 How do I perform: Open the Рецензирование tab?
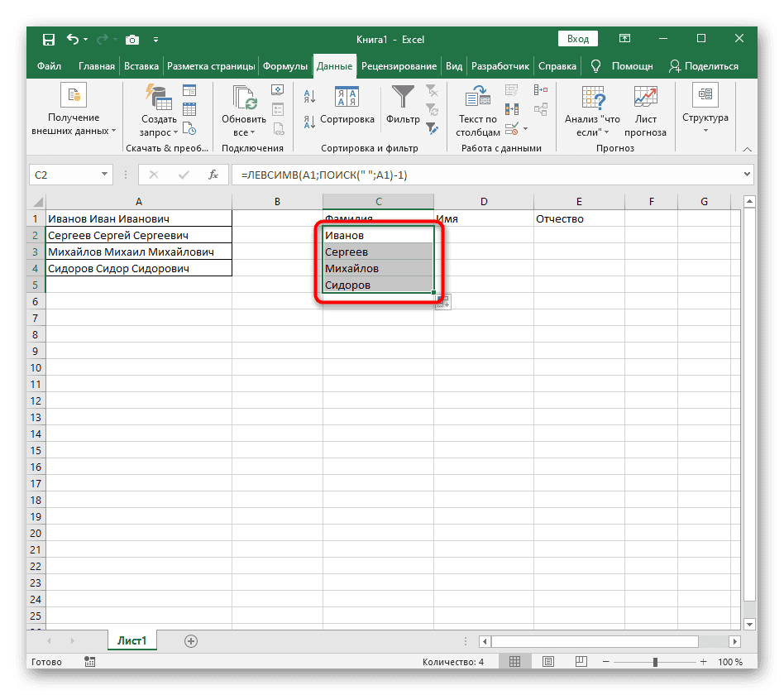pyautogui.click(x=402, y=65)
